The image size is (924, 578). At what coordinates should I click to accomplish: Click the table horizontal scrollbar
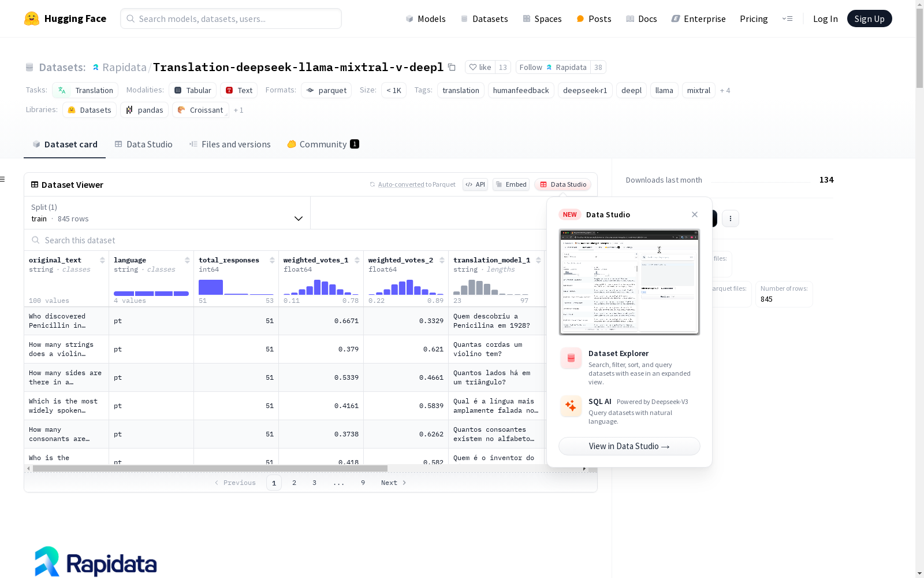pos(210,468)
